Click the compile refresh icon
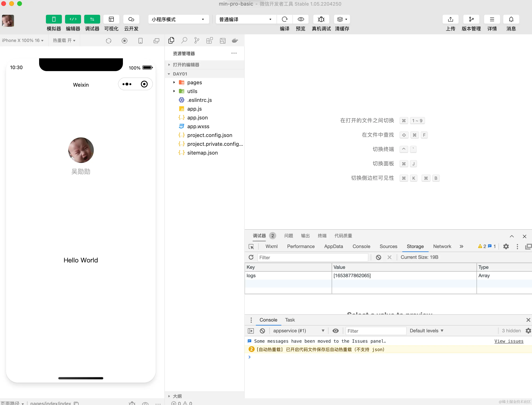 click(284, 19)
